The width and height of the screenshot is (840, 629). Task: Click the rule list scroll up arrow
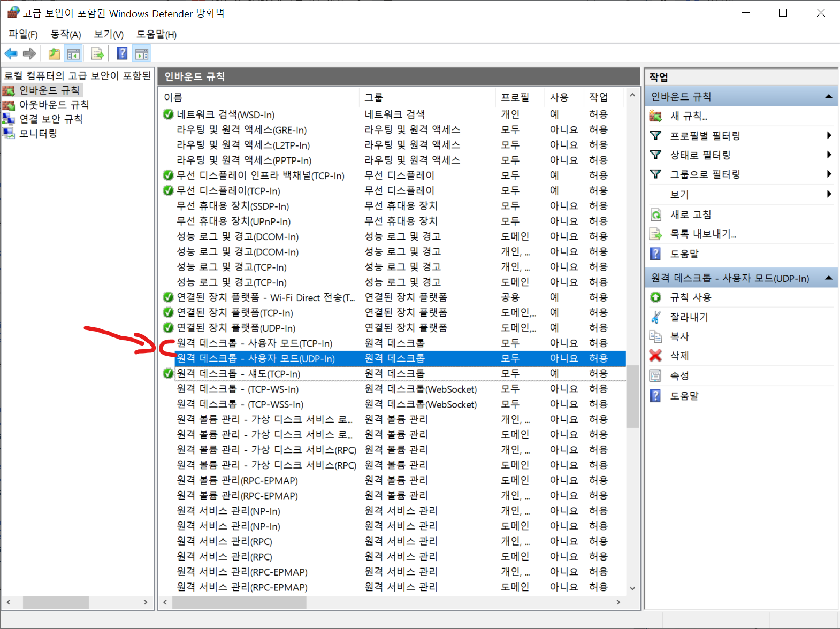tap(632, 95)
